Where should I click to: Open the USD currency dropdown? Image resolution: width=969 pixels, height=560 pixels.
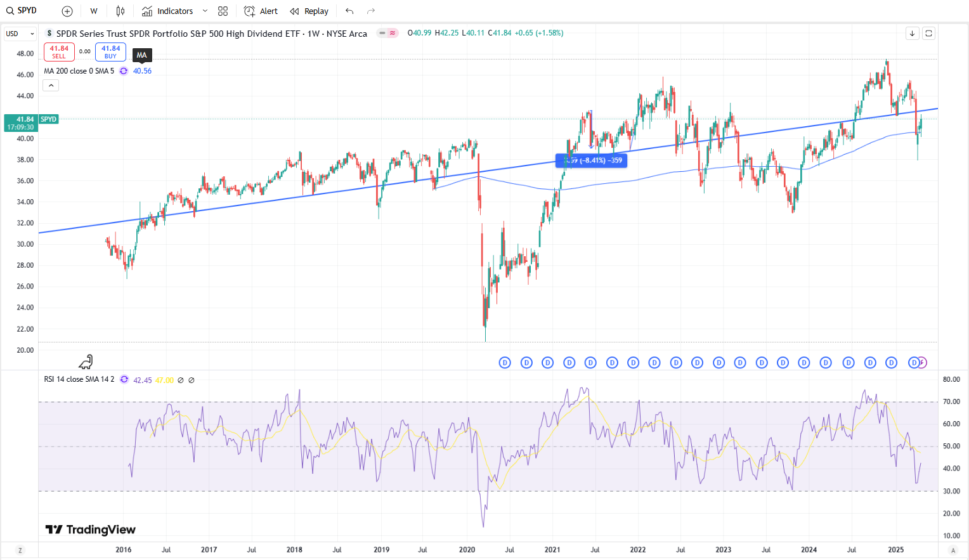click(x=20, y=34)
